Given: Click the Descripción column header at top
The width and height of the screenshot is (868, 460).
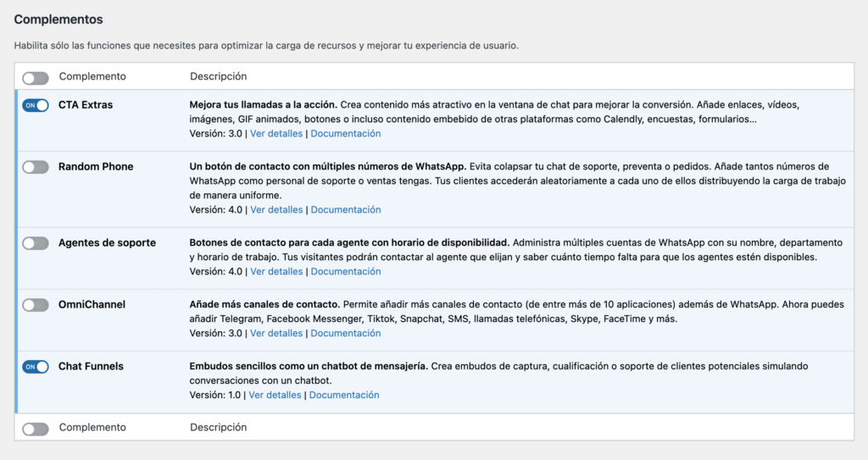Looking at the screenshot, I should point(218,76).
